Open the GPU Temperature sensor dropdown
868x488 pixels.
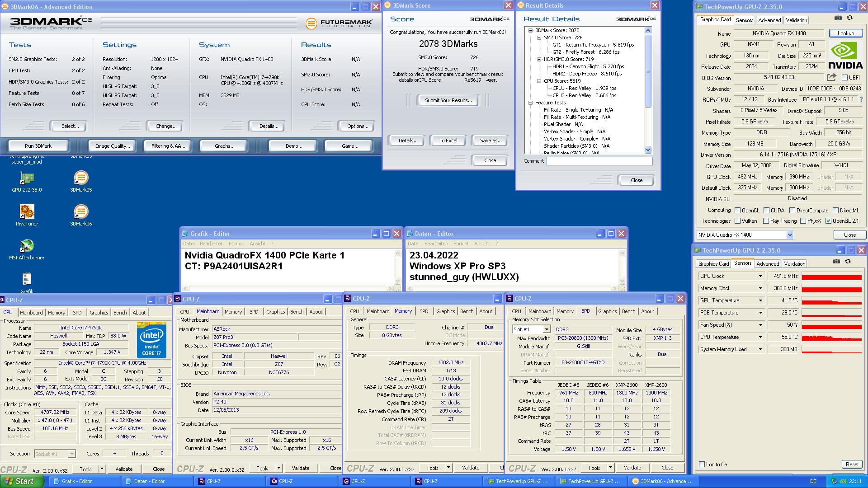(760, 300)
